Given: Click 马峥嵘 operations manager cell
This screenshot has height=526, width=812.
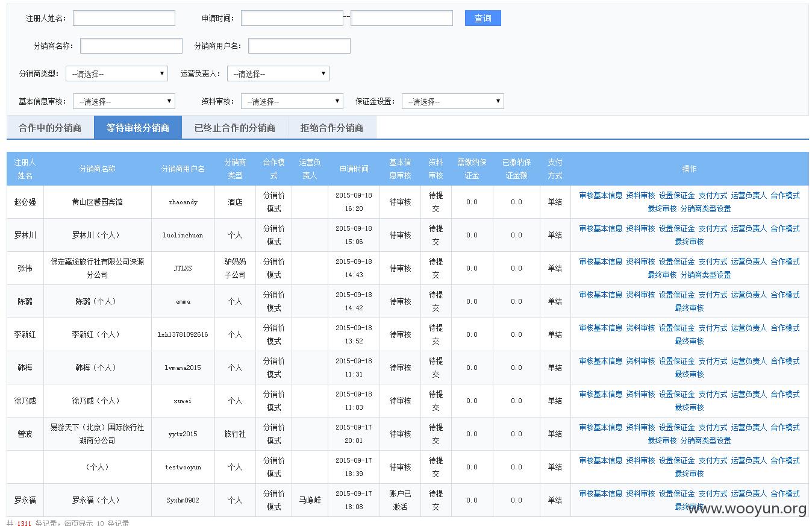Looking at the screenshot, I should click(310, 500).
